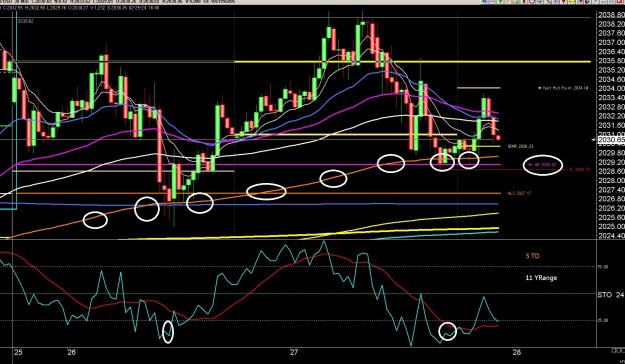This screenshot has height=364, width=625.
Task: Select the Next Mid Point price label
Action: click(x=563, y=88)
